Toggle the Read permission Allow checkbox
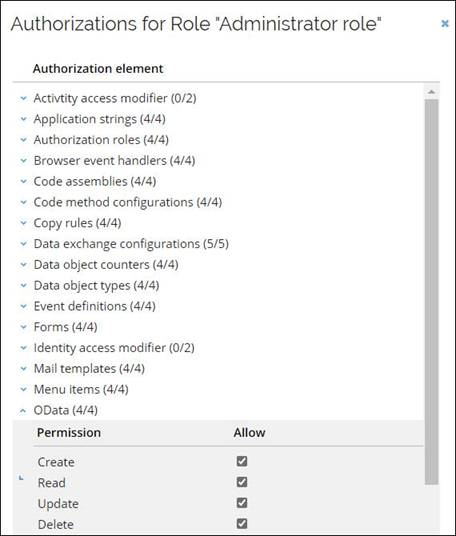 (242, 482)
